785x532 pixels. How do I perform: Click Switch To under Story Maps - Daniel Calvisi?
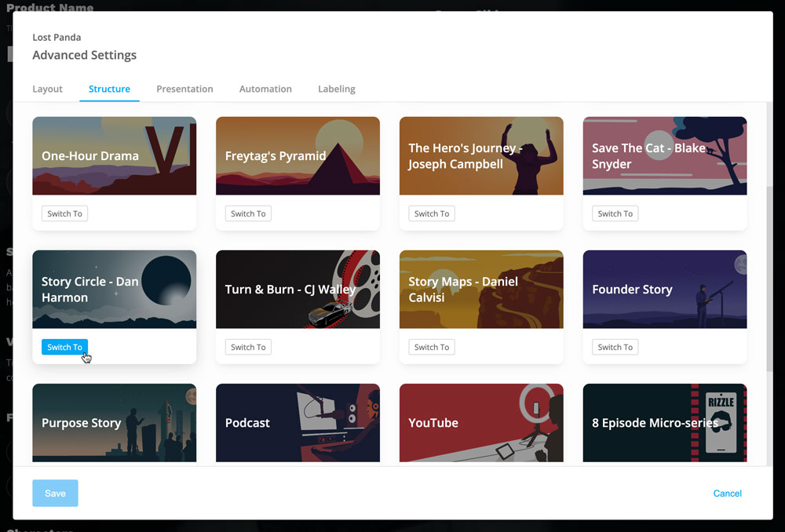click(x=432, y=347)
